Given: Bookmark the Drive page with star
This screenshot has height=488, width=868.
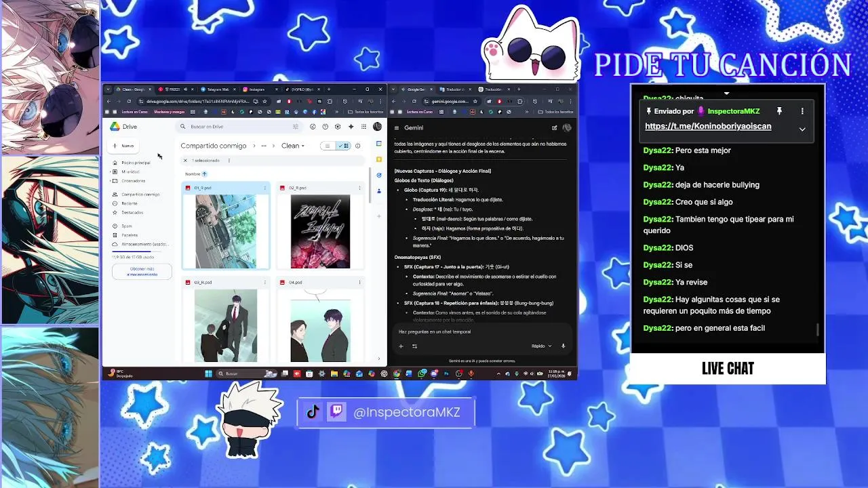Looking at the screenshot, I should point(265,102).
